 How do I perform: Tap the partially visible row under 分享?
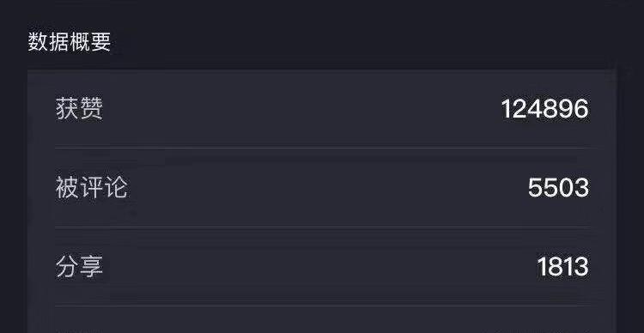pyautogui.click(x=322, y=320)
